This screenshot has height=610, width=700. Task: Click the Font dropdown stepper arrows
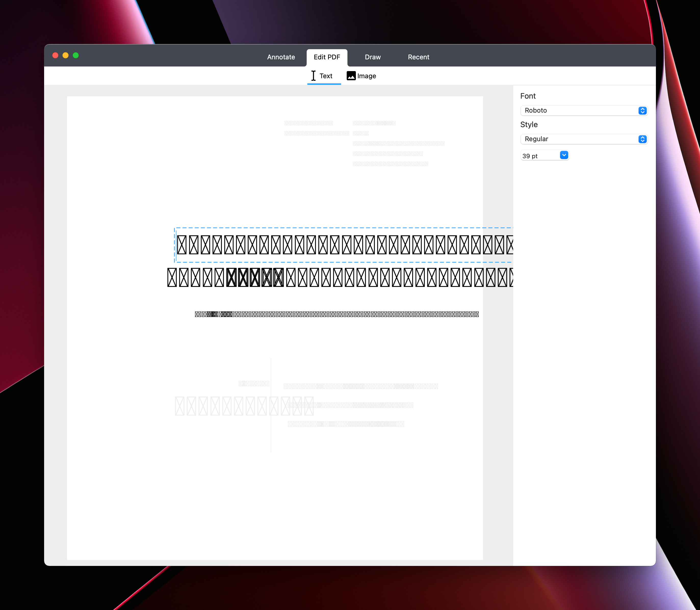[642, 111]
